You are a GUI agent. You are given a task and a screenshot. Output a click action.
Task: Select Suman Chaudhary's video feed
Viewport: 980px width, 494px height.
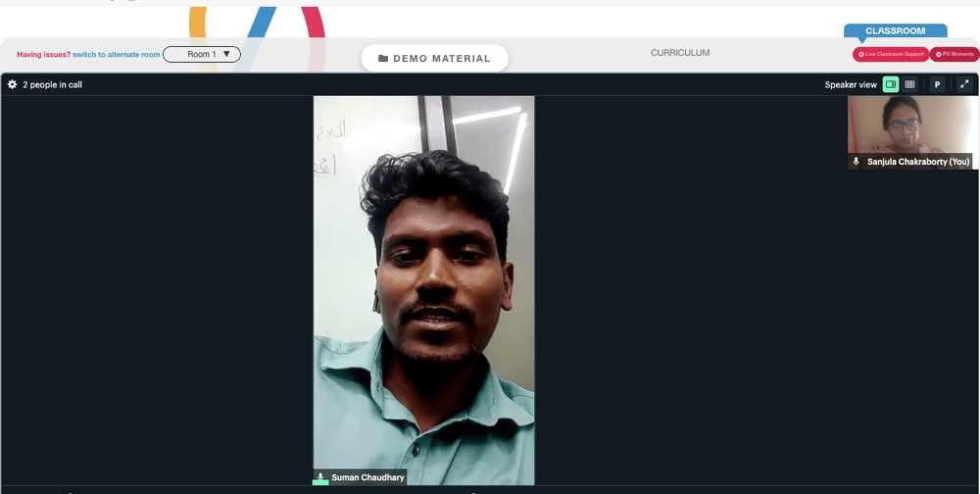pyautogui.click(x=423, y=290)
